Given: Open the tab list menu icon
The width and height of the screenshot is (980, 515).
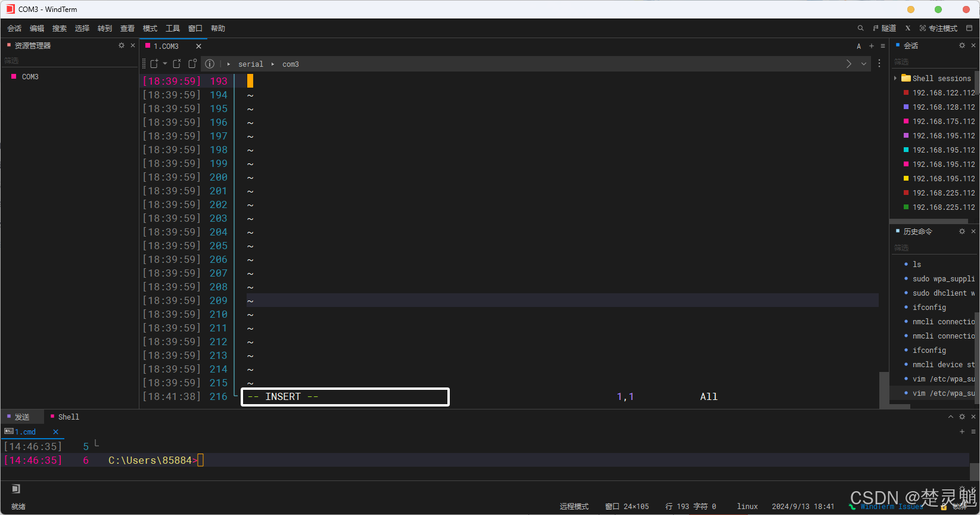Looking at the screenshot, I should [883, 46].
